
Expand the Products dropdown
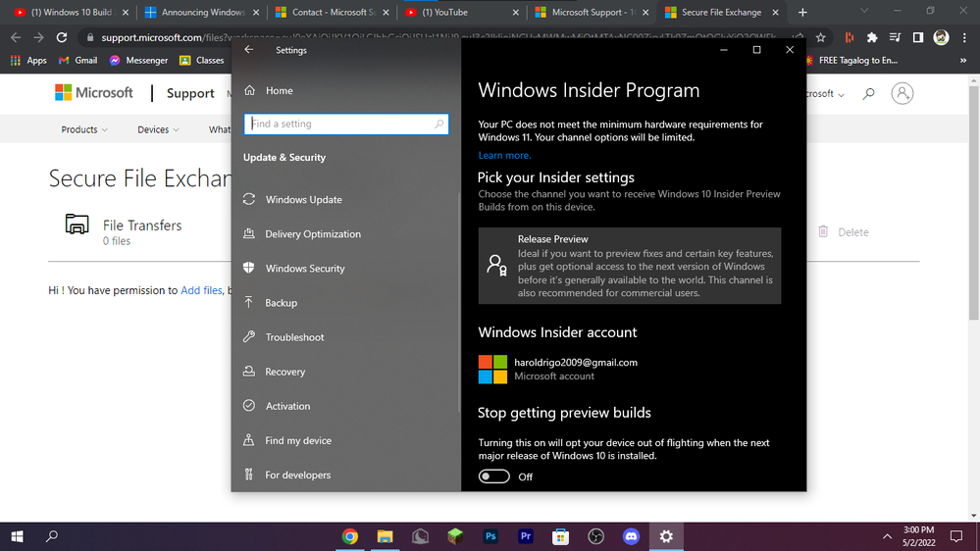pyautogui.click(x=84, y=129)
